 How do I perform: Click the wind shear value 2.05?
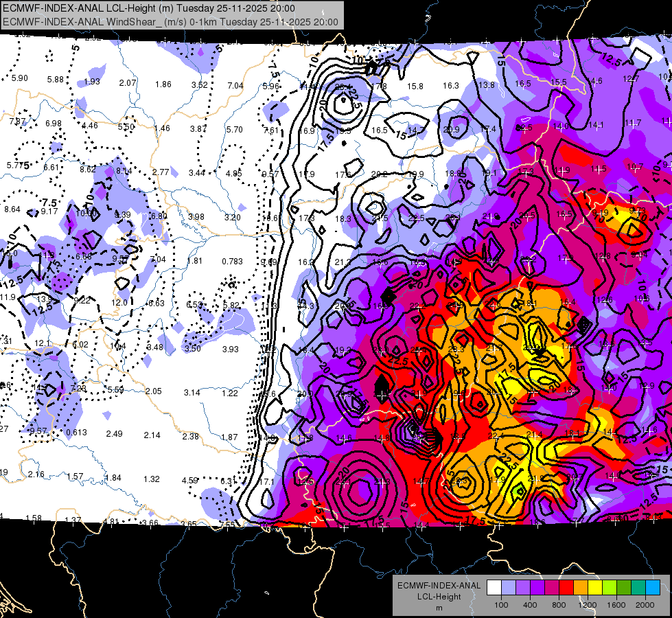(x=154, y=391)
